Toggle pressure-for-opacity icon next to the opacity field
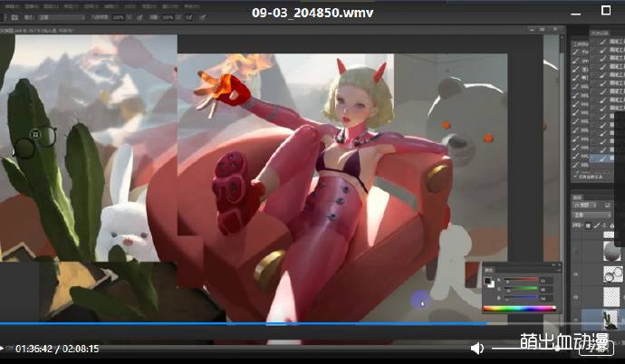This screenshot has width=625, height=364. pos(139,17)
